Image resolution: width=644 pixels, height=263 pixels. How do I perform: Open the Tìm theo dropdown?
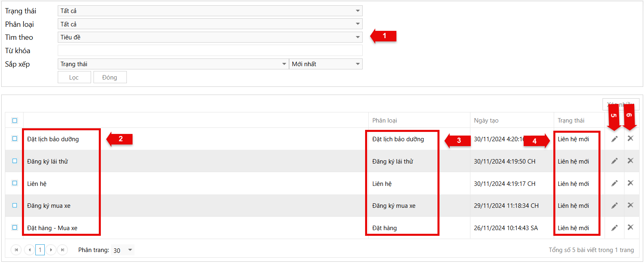(x=210, y=37)
